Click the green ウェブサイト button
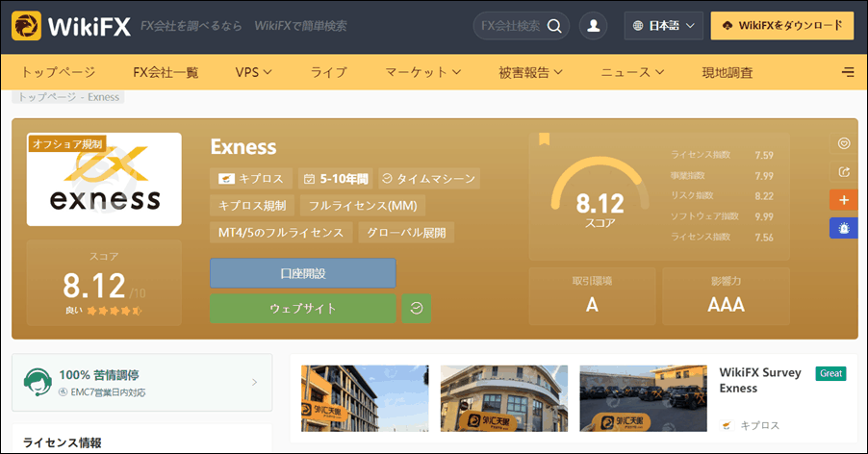 point(302,309)
